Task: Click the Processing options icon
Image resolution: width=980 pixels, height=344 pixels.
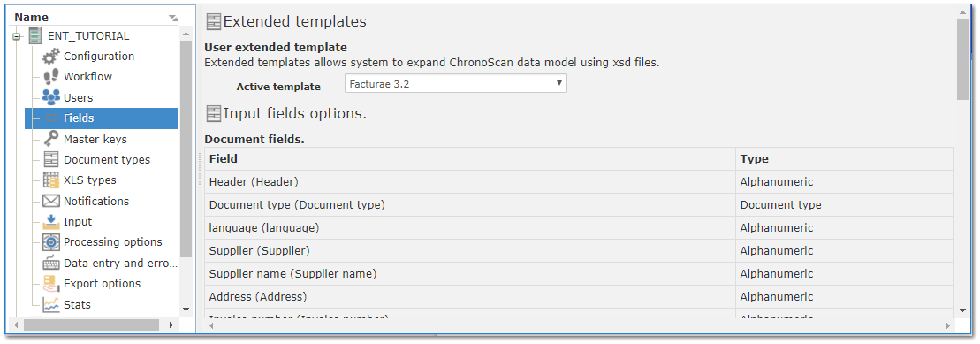Action: 51,242
